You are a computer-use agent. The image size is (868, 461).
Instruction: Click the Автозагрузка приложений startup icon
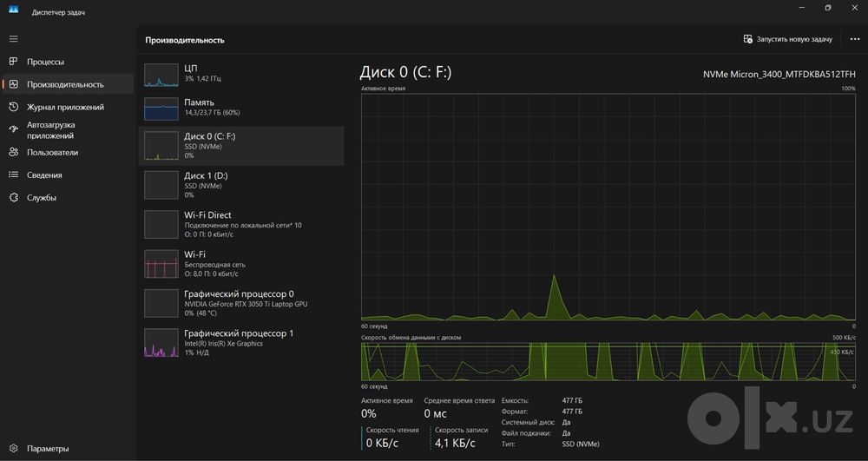(14, 130)
